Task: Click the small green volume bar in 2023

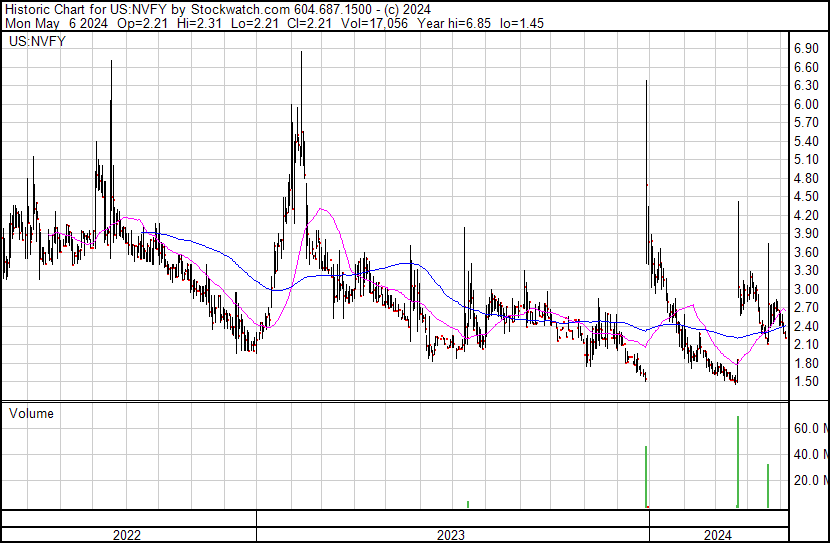Action: [x=467, y=504]
